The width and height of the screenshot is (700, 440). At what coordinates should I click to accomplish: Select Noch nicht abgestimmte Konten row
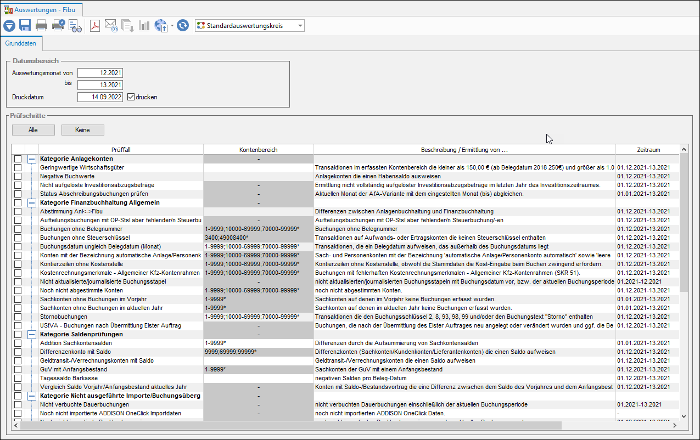(346, 291)
